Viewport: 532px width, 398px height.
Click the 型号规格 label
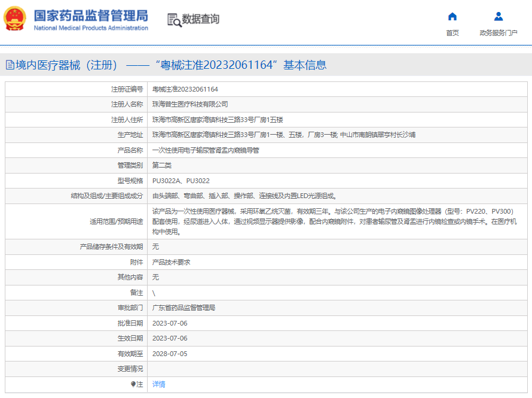[130, 181]
